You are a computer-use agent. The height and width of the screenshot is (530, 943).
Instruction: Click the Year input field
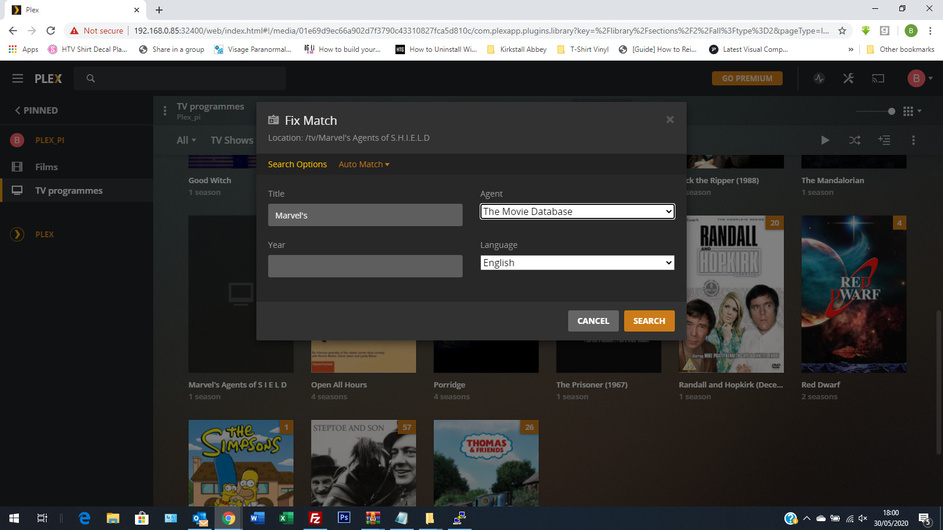(365, 266)
